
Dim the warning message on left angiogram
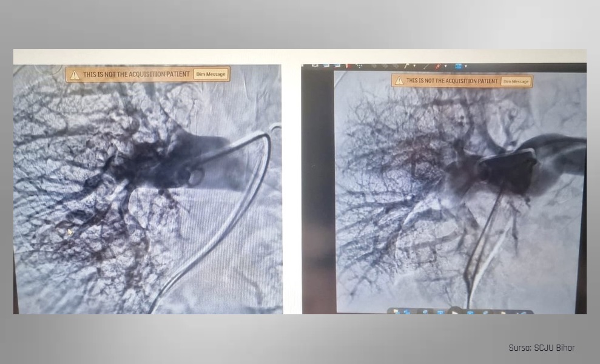[211, 74]
